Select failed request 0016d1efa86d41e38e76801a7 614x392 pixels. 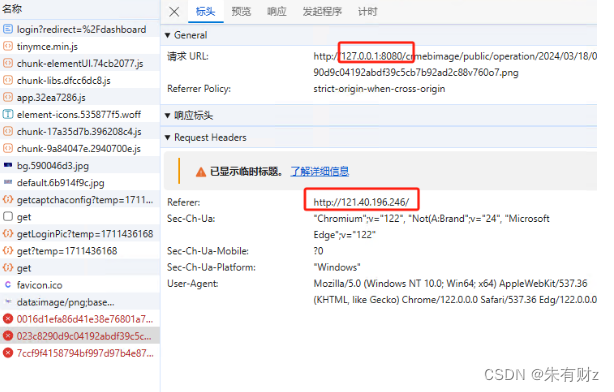coord(80,319)
